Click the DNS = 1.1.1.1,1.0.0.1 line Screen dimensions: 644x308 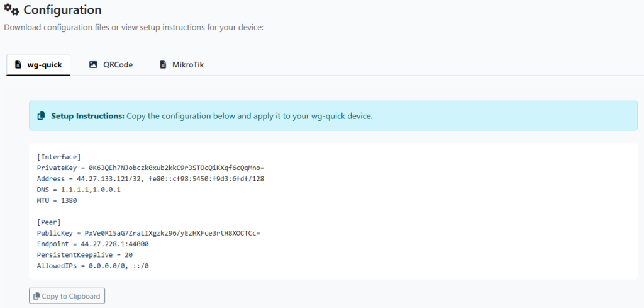[79, 189]
